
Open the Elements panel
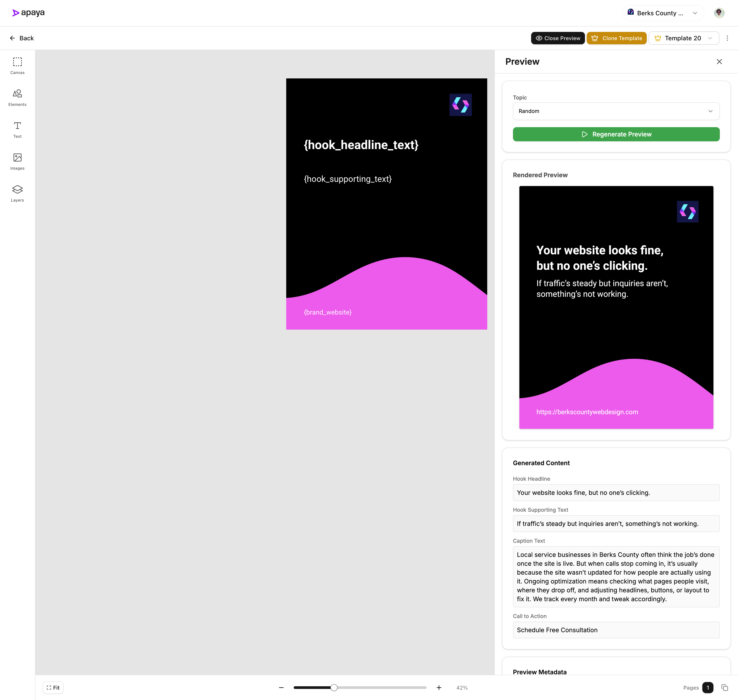(x=17, y=98)
